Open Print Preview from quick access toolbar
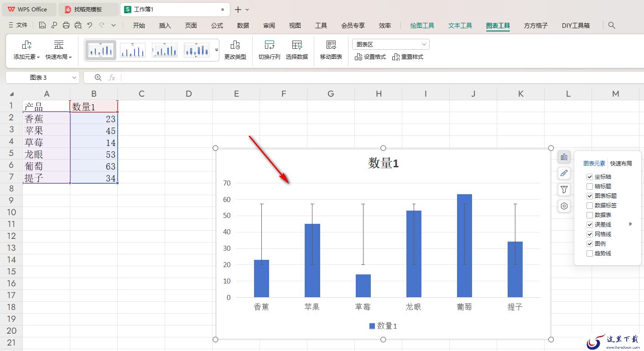Screen dimensions: 644x351 [x=78, y=26]
